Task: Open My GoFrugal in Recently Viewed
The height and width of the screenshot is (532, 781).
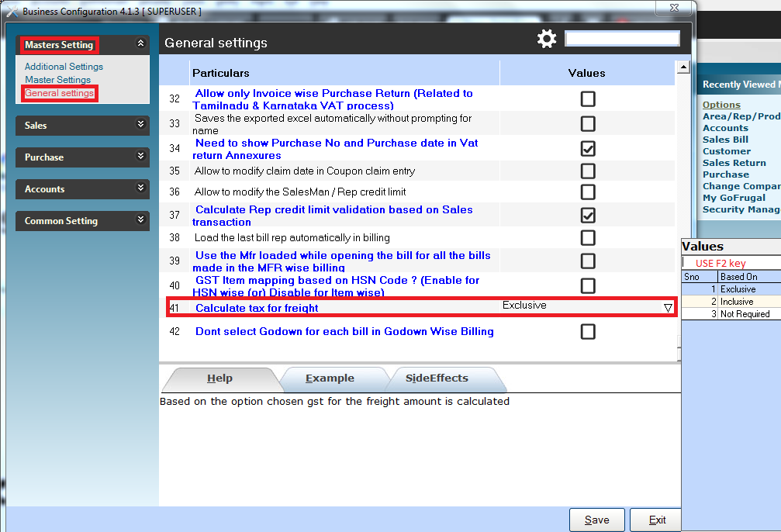Action: click(734, 198)
